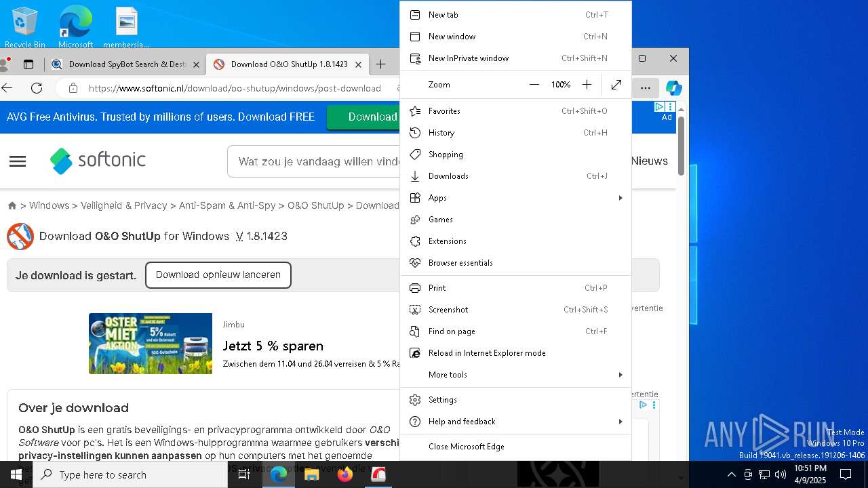Click the AdChoices icon on banner
The width and height of the screenshot is (868, 488).
point(659,107)
